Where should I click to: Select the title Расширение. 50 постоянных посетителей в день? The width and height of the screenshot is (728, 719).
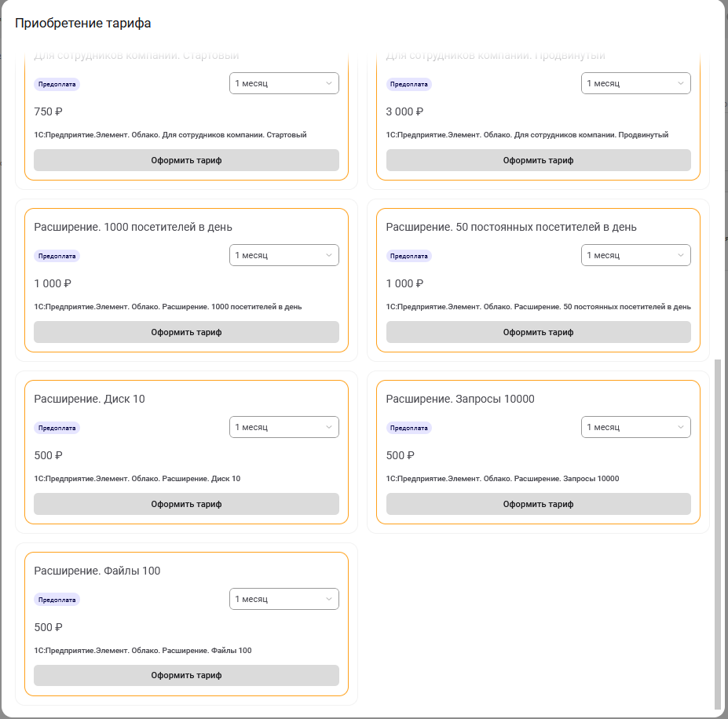click(511, 227)
